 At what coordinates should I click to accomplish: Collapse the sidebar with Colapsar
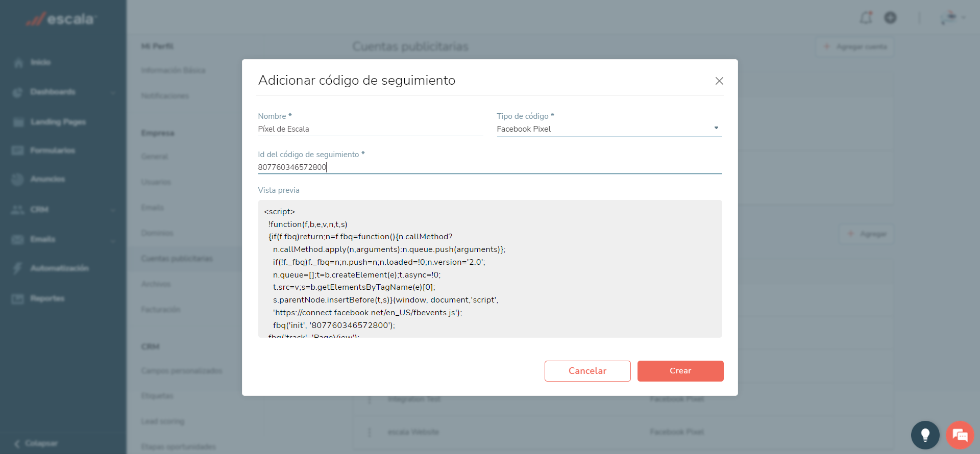36,443
